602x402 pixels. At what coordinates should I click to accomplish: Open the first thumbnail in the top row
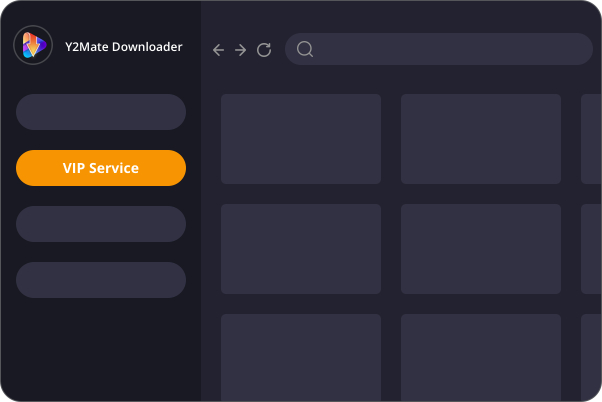[x=301, y=139]
